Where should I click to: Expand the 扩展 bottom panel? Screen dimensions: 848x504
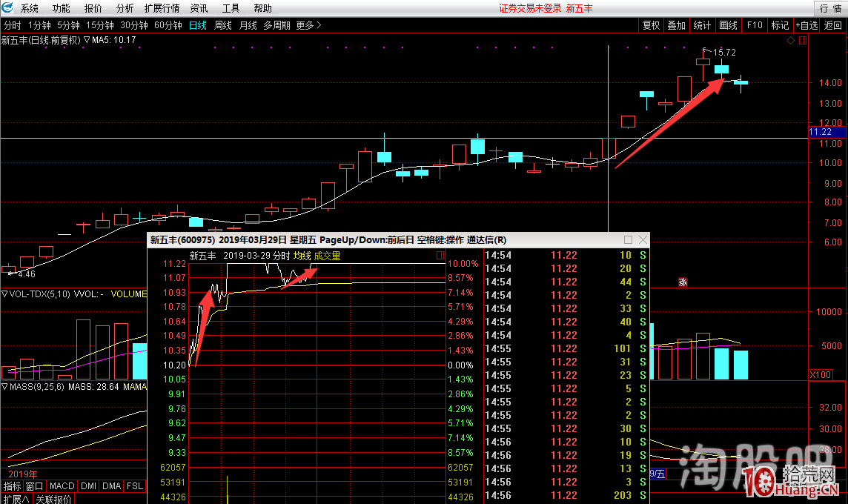16,499
